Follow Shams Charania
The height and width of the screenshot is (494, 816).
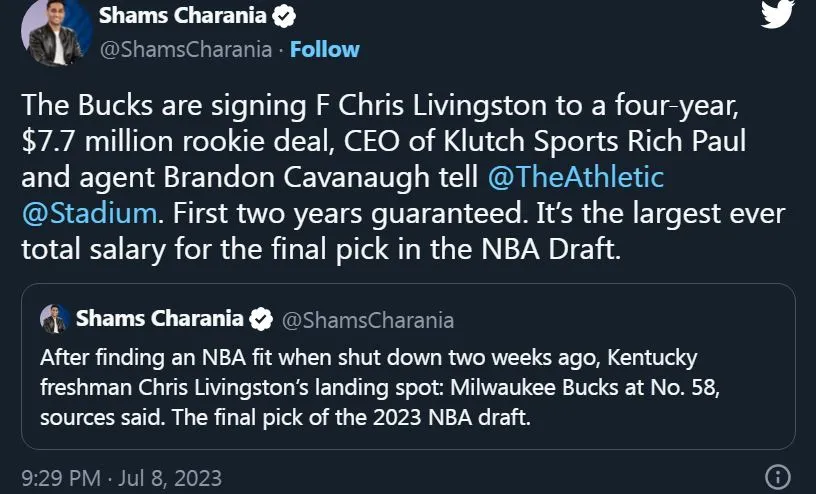[325, 49]
